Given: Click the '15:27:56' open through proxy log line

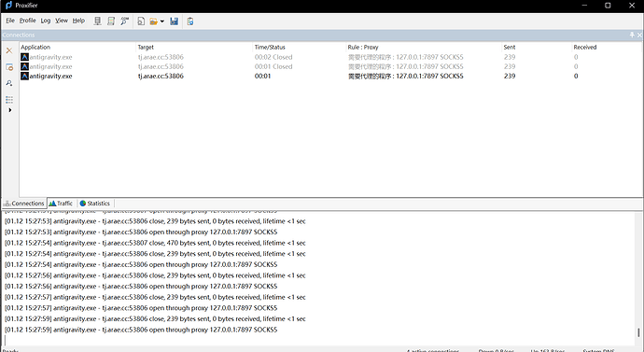Looking at the screenshot, I should coord(141,287).
